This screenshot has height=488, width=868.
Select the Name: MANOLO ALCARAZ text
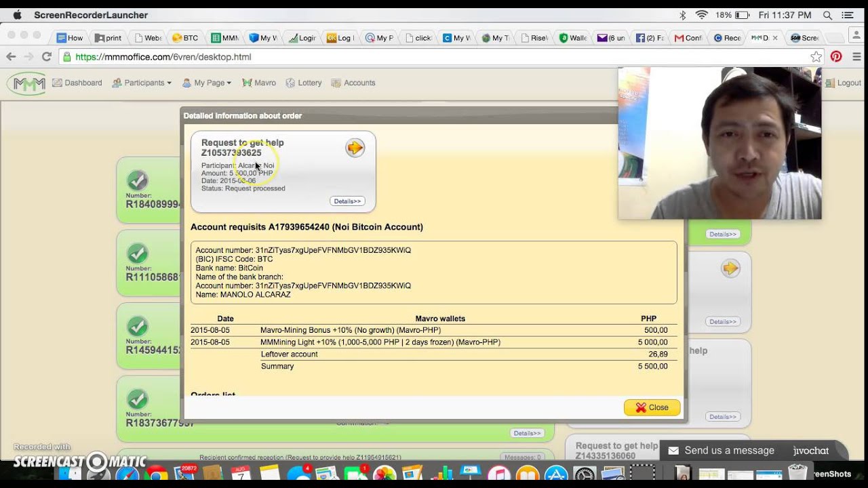click(243, 295)
